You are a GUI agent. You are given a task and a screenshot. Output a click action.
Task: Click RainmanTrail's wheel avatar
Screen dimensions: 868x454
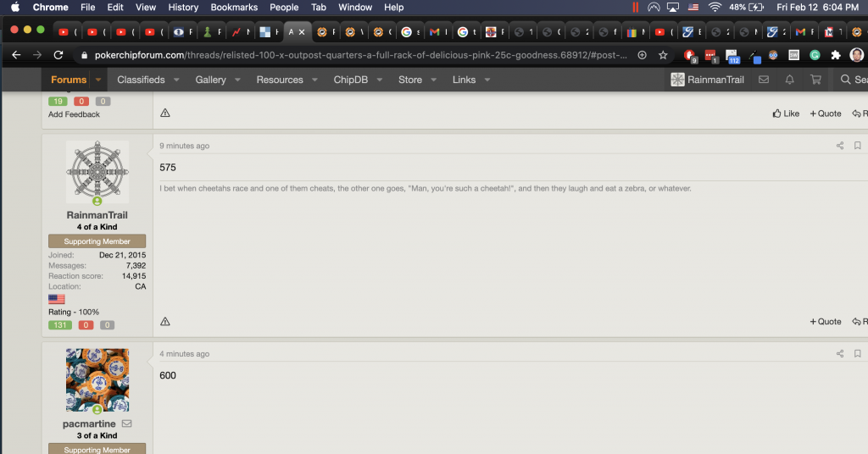[x=97, y=172]
